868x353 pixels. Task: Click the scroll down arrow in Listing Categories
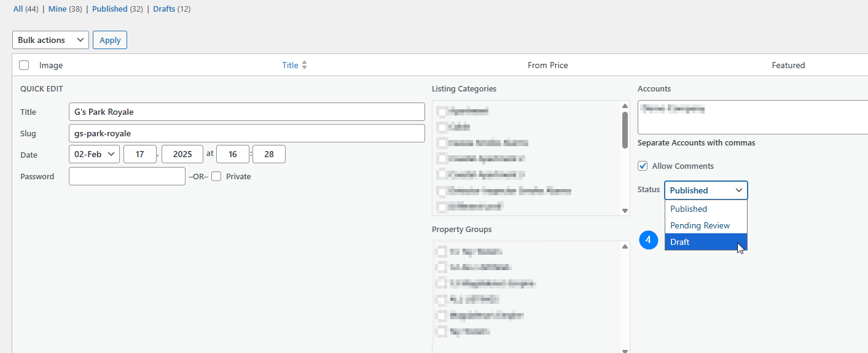pyautogui.click(x=625, y=211)
